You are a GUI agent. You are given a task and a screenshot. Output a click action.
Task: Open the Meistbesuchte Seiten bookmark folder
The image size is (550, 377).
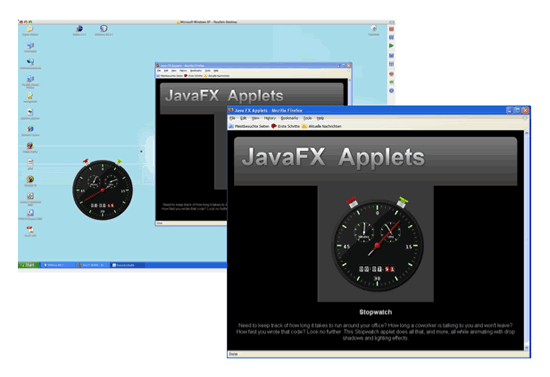click(x=249, y=126)
